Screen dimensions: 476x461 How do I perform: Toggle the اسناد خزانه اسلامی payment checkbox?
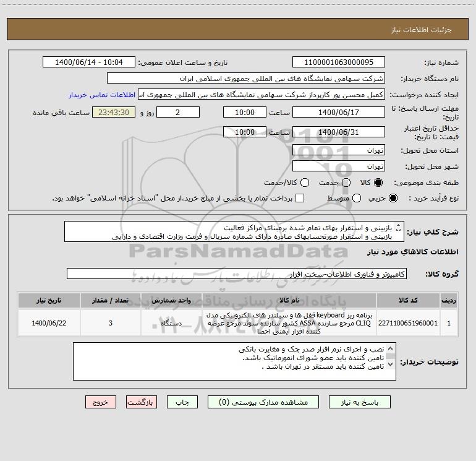pyautogui.click(x=300, y=198)
